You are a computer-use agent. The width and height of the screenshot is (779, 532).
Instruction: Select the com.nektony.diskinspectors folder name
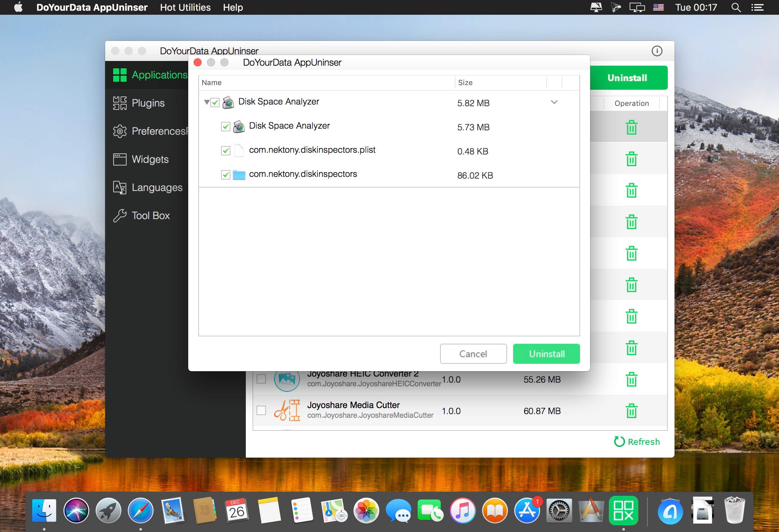303,174
